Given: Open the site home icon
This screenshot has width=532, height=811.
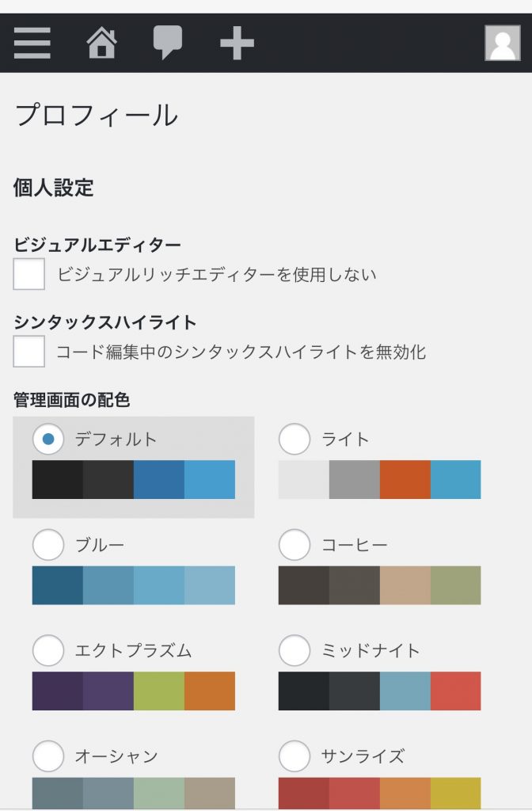Looking at the screenshot, I should click(101, 43).
